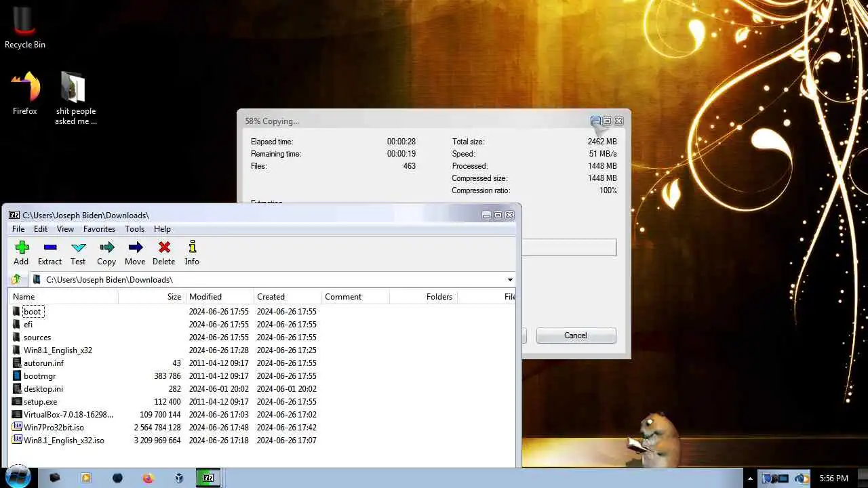Minimize the 58% Copying dialog
This screenshot has height=488, width=868.
(595, 121)
